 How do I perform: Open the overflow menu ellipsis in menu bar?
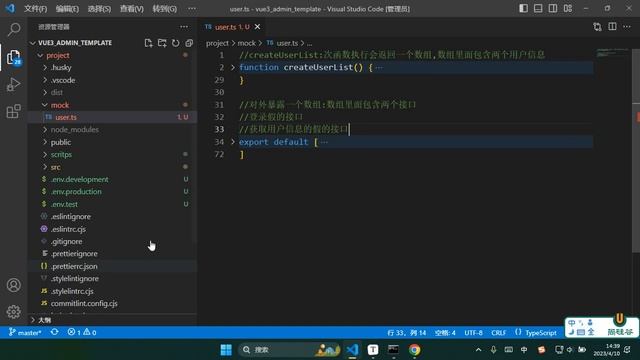(x=192, y=9)
